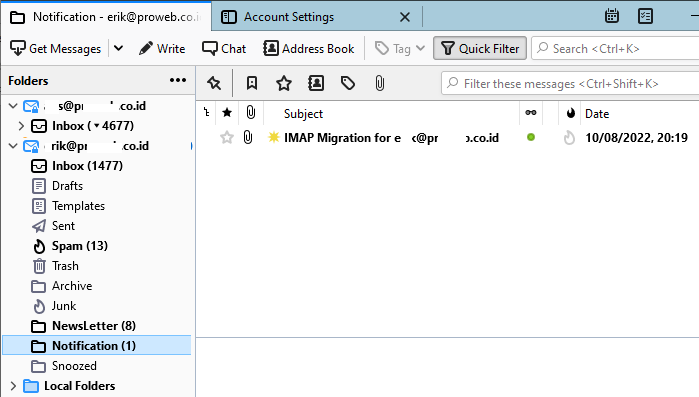Toggle the keep filters applied pin
Viewport: 699px width, 397px height.
coord(214,83)
